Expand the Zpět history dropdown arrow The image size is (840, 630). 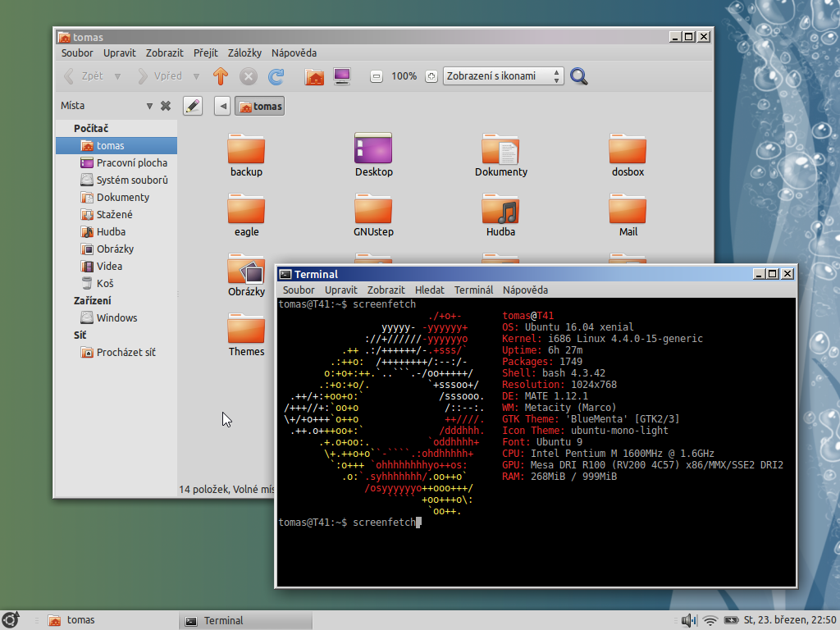(x=117, y=76)
